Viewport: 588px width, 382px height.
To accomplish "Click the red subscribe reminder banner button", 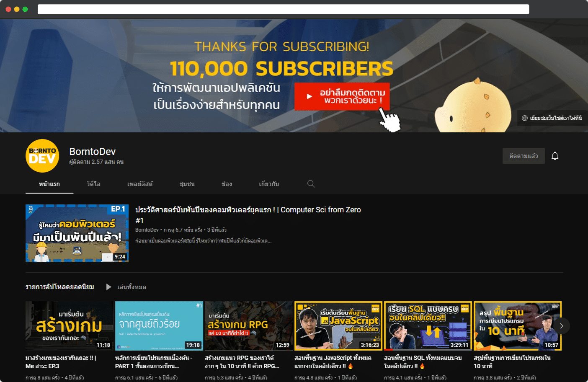I will tap(342, 96).
